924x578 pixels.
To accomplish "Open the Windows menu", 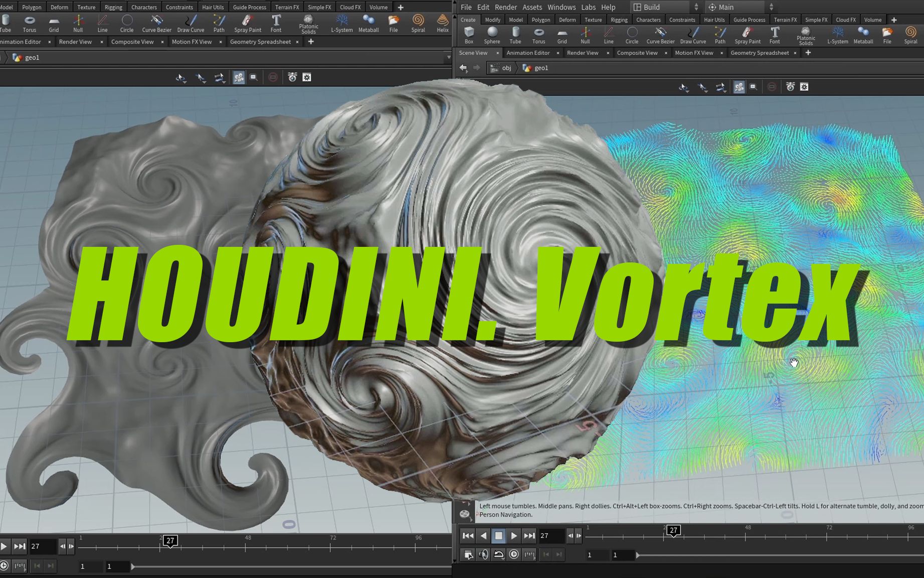I will pos(562,7).
